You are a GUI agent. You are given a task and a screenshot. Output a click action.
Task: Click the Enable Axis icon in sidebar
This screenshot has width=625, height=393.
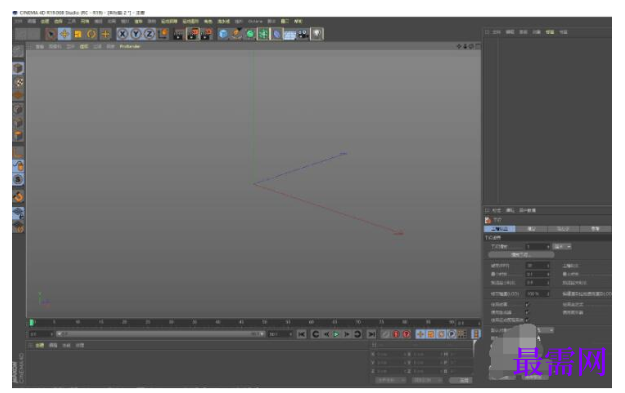coord(18,152)
